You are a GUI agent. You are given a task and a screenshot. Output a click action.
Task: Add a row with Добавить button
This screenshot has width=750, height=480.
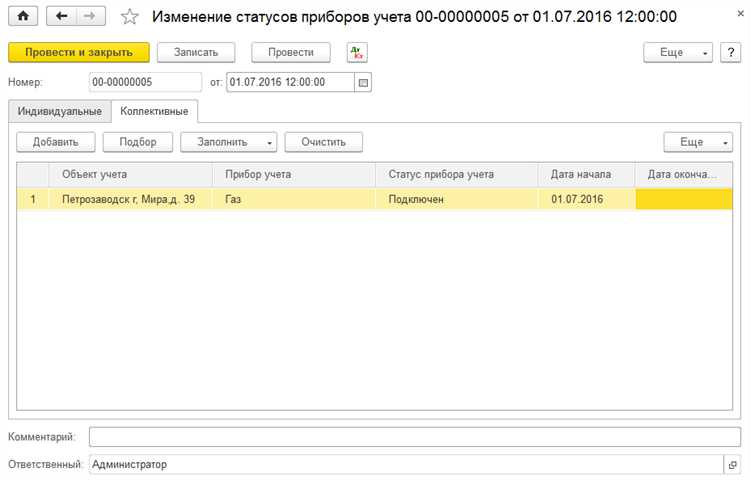[55, 142]
